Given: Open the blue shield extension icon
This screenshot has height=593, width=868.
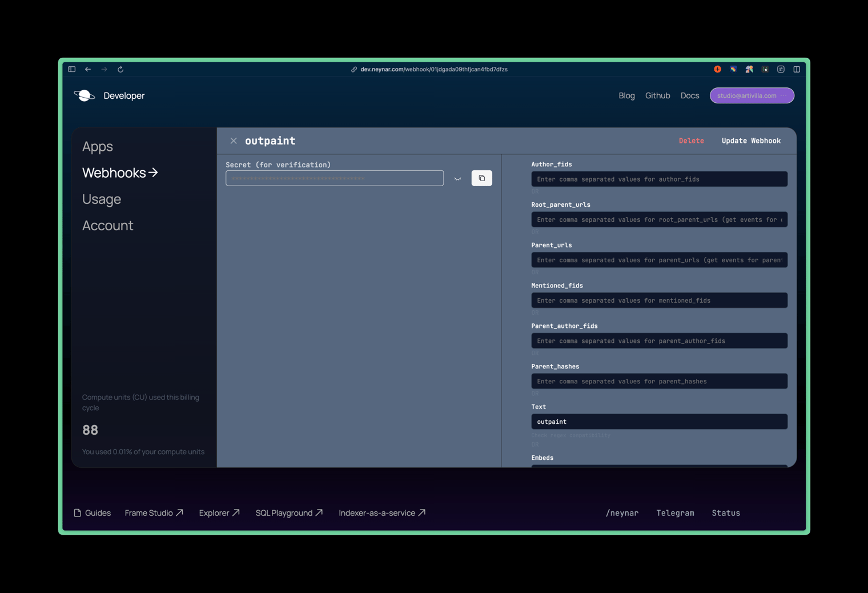Looking at the screenshot, I should (x=733, y=69).
